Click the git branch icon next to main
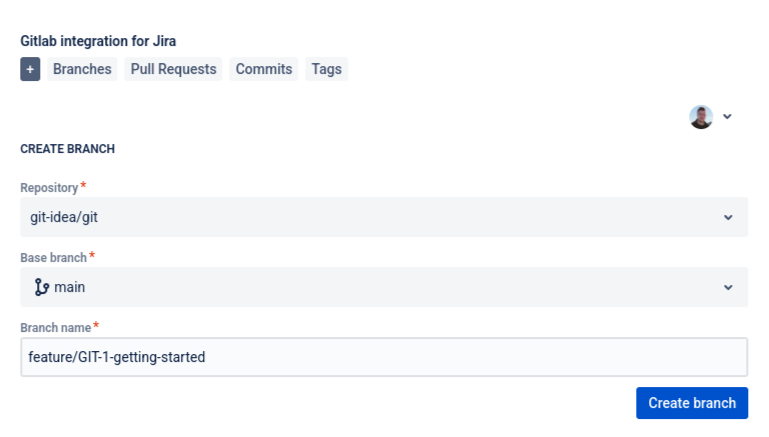Viewport: 769px width, 437px height. pyautogui.click(x=41, y=287)
